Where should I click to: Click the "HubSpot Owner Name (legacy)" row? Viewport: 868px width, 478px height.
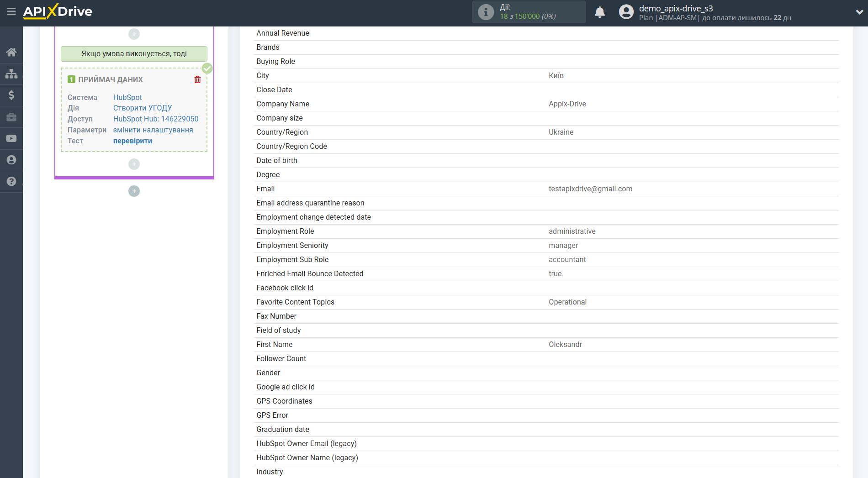(546, 457)
